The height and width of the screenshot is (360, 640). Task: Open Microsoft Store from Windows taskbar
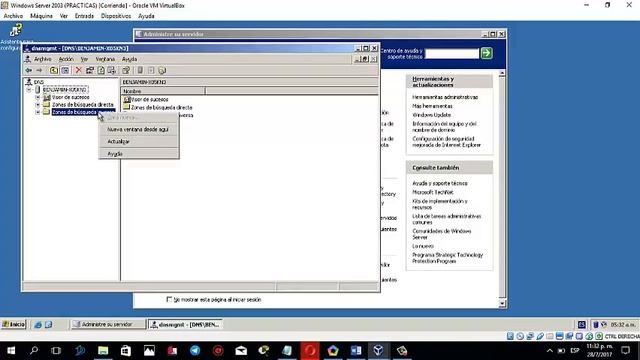[126, 350]
